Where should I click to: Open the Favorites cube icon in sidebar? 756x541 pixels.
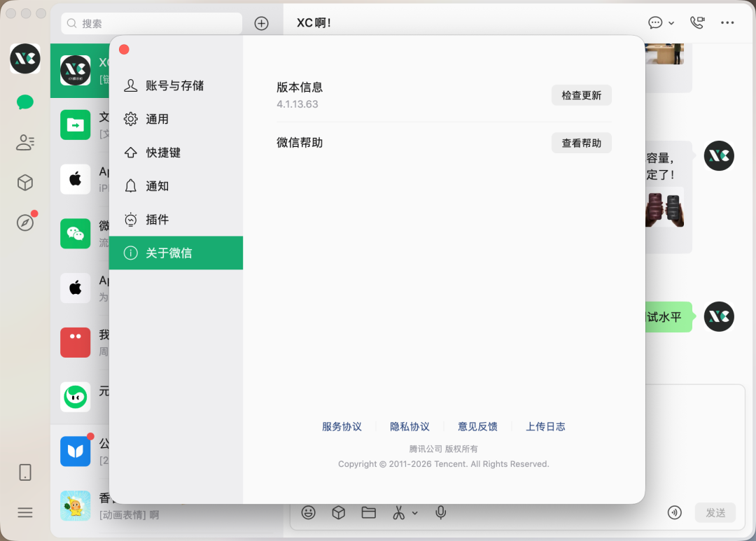pyautogui.click(x=25, y=182)
